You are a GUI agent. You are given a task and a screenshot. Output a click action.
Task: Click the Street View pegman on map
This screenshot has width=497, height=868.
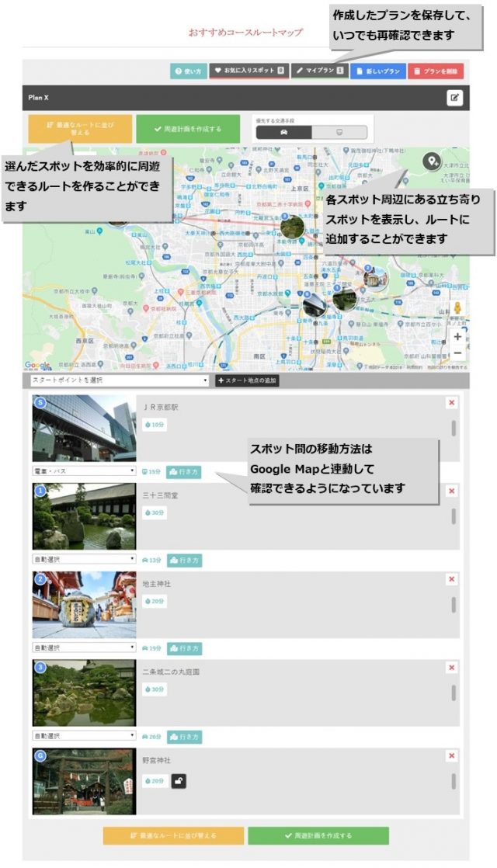pyautogui.click(x=457, y=308)
